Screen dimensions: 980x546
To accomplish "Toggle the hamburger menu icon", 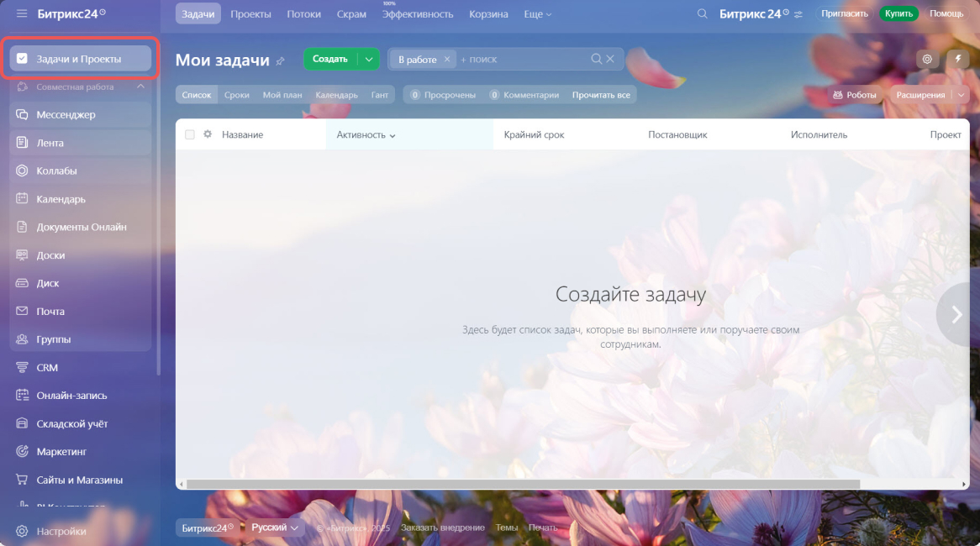I will click(22, 13).
